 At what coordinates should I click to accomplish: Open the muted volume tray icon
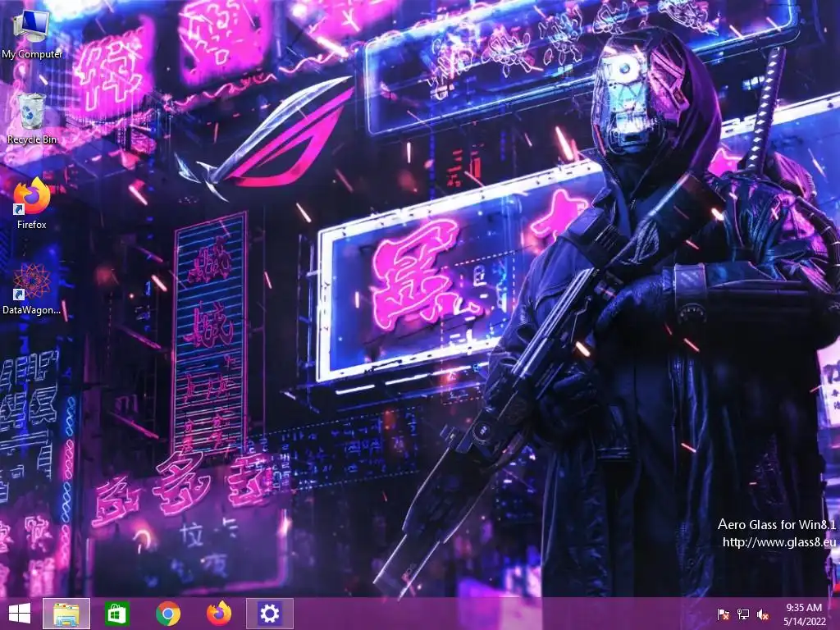click(x=763, y=614)
